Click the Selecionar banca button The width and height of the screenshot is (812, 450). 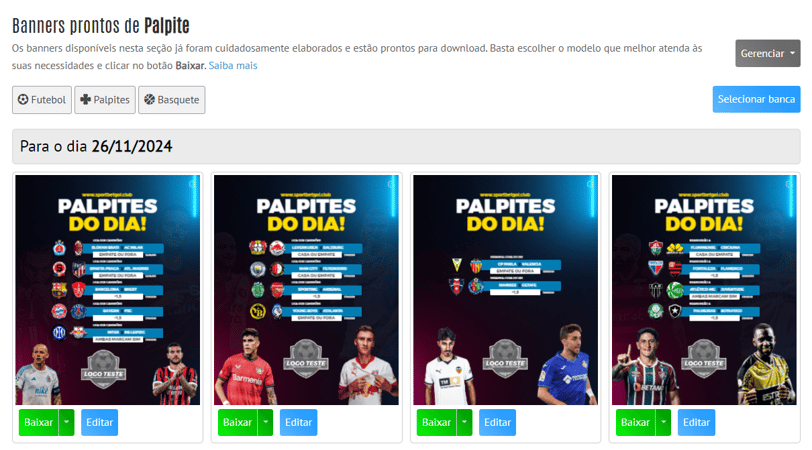[756, 99]
